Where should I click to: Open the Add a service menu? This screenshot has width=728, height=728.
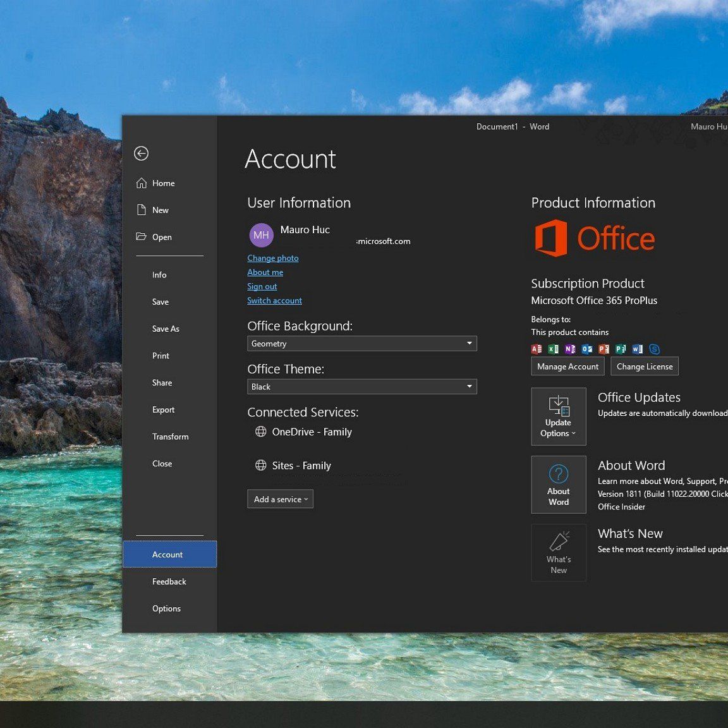coord(280,499)
